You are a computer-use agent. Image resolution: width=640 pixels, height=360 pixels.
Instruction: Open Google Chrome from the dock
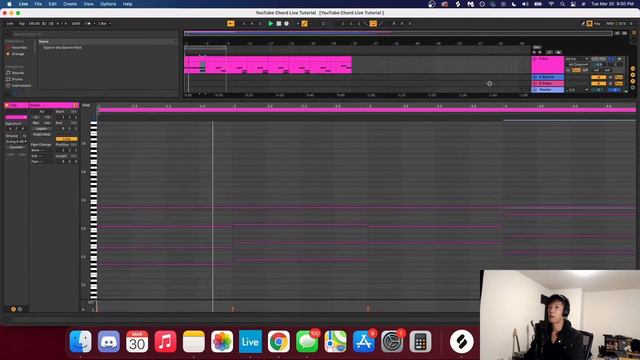tap(279, 341)
